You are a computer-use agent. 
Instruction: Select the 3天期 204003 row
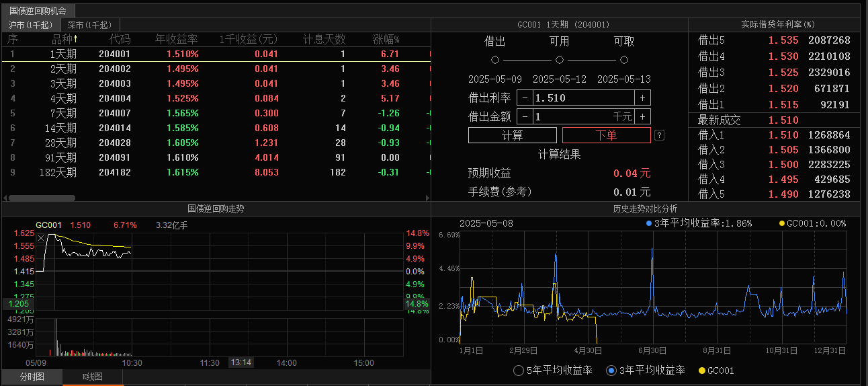pos(215,83)
